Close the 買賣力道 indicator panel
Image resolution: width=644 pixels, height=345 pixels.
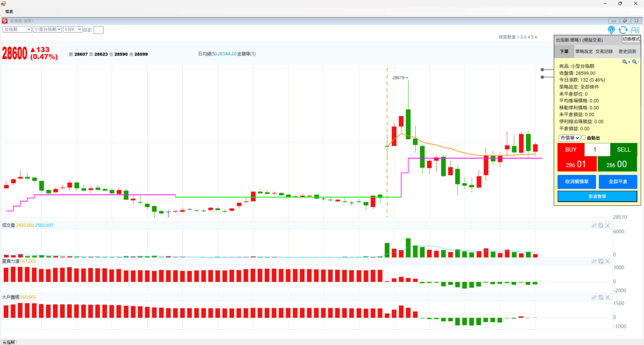pos(608,261)
